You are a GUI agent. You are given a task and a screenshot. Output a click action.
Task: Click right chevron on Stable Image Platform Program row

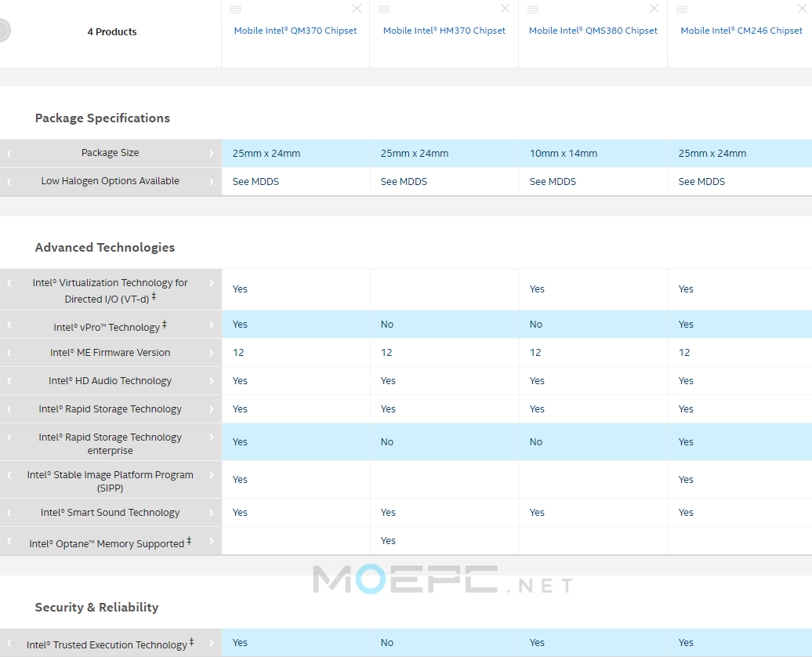tap(212, 475)
